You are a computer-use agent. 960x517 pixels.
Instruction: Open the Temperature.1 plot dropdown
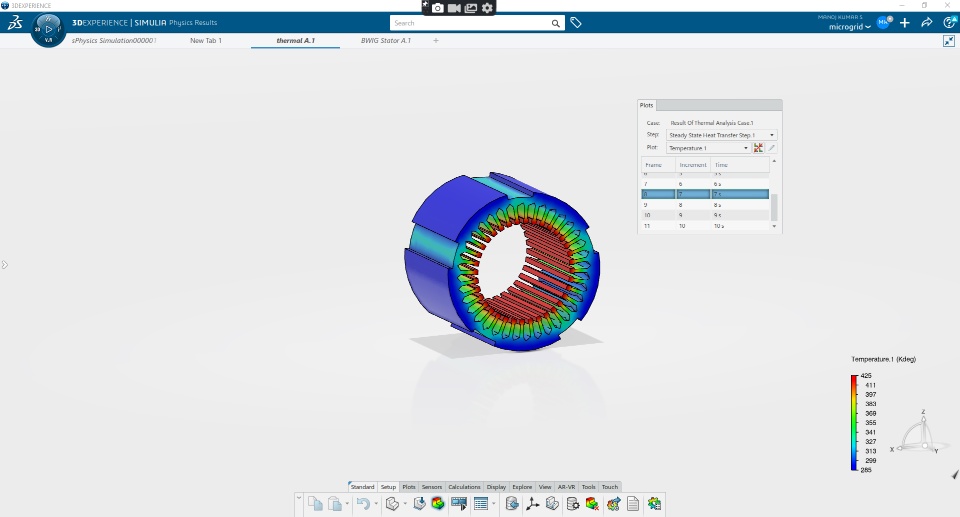tap(708, 148)
